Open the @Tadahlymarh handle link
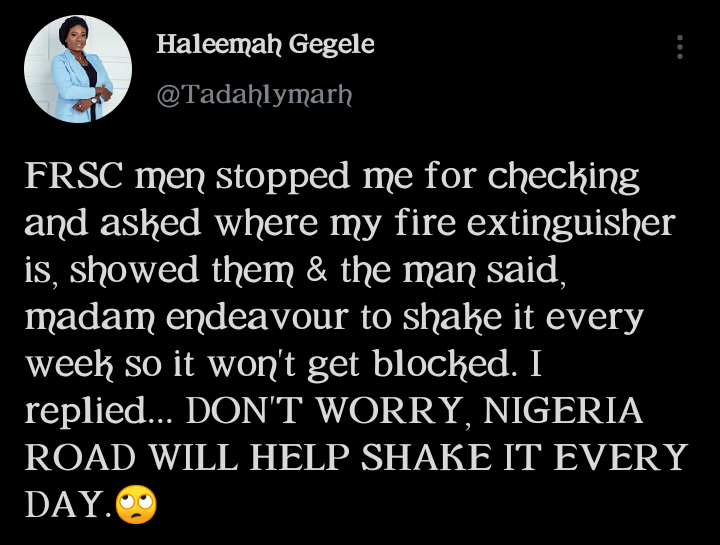Image resolution: width=720 pixels, height=545 pixels. click(x=254, y=95)
